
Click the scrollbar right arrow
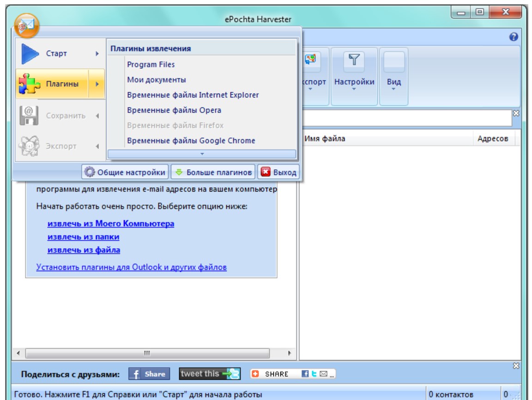point(290,353)
